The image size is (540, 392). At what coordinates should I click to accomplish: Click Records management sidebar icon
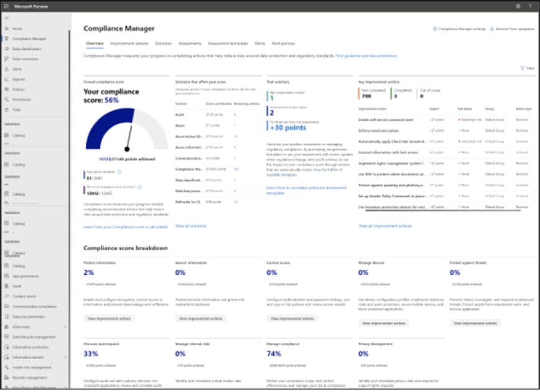pyautogui.click(x=7, y=378)
